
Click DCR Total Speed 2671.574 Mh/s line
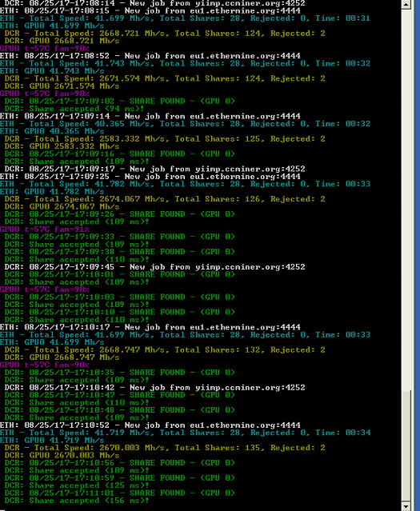point(165,78)
